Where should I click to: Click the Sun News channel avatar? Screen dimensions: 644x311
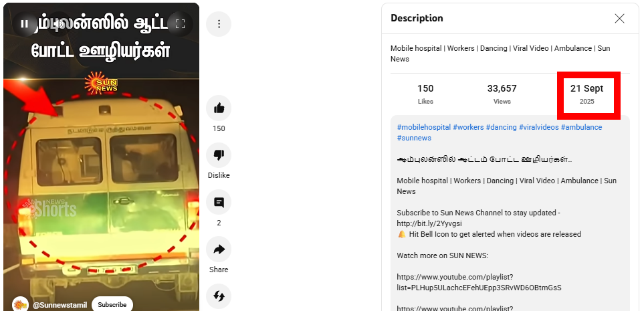20,305
